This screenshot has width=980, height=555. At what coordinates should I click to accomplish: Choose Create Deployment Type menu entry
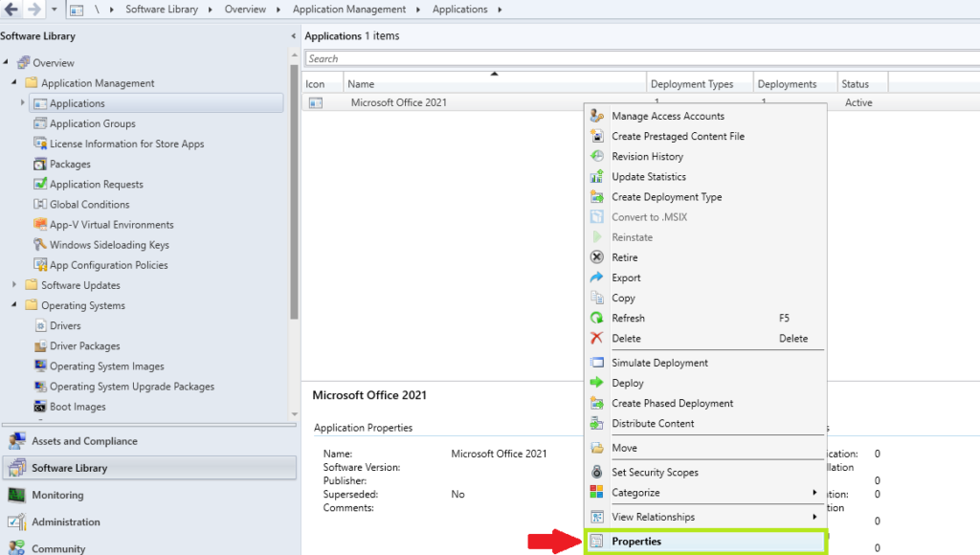[705, 196]
